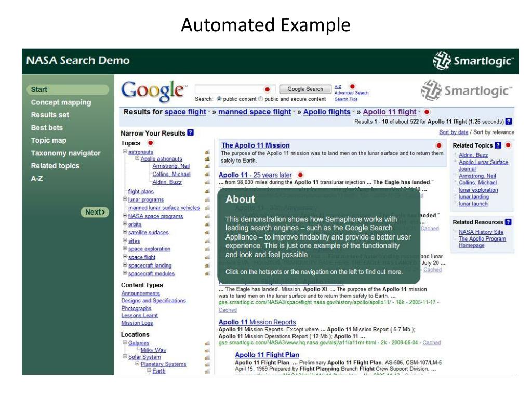Image resolution: width=532 pixels, height=399 pixels.
Task: Click the Next button
Action: (x=95, y=212)
